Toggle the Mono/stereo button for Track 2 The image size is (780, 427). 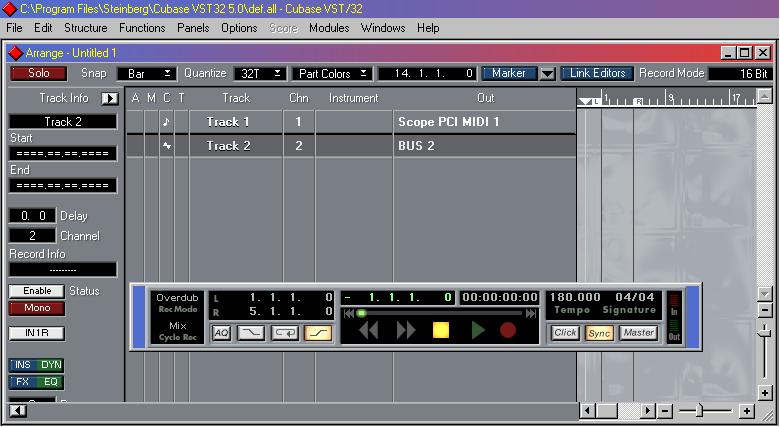click(x=37, y=308)
